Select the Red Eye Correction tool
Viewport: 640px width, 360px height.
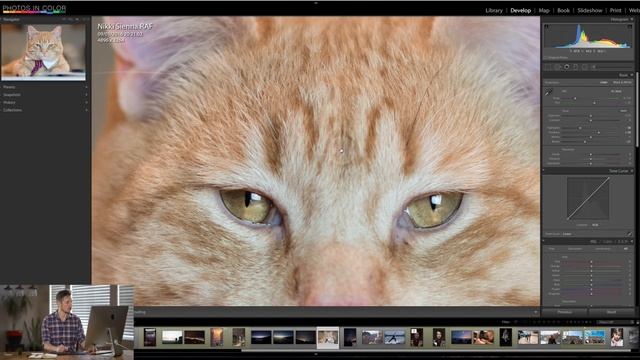(x=567, y=67)
